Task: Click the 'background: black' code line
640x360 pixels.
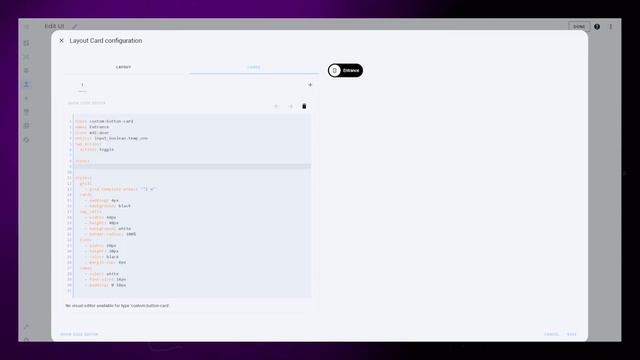Action: point(108,206)
